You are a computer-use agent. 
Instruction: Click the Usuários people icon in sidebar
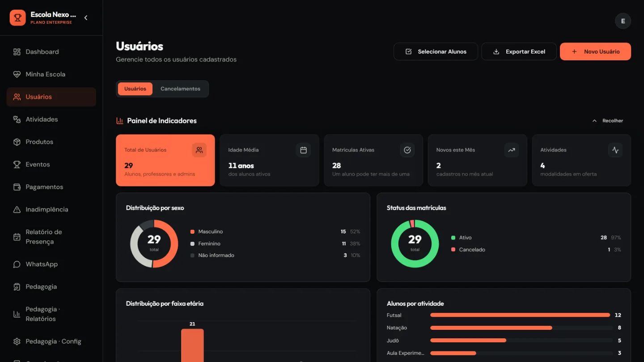click(17, 97)
